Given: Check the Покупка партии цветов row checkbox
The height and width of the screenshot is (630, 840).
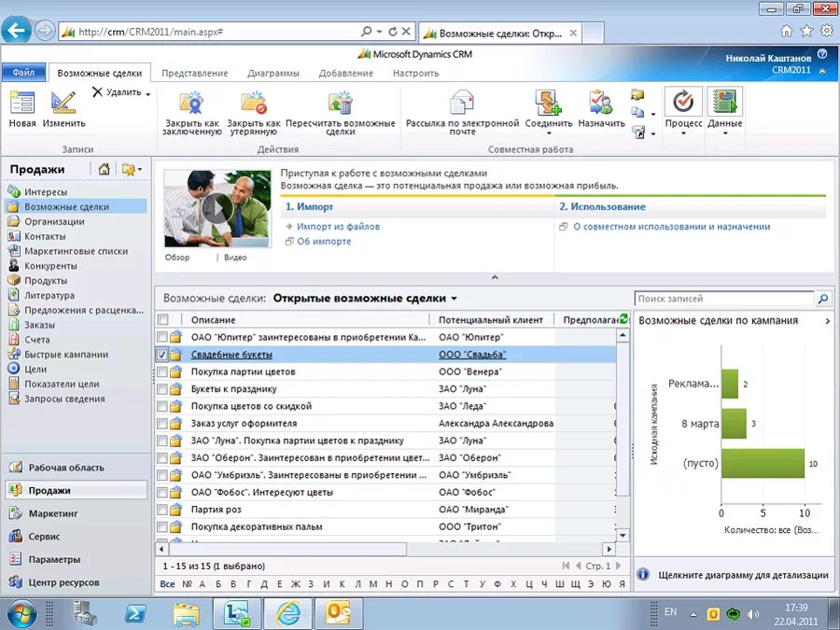Looking at the screenshot, I should point(162,371).
